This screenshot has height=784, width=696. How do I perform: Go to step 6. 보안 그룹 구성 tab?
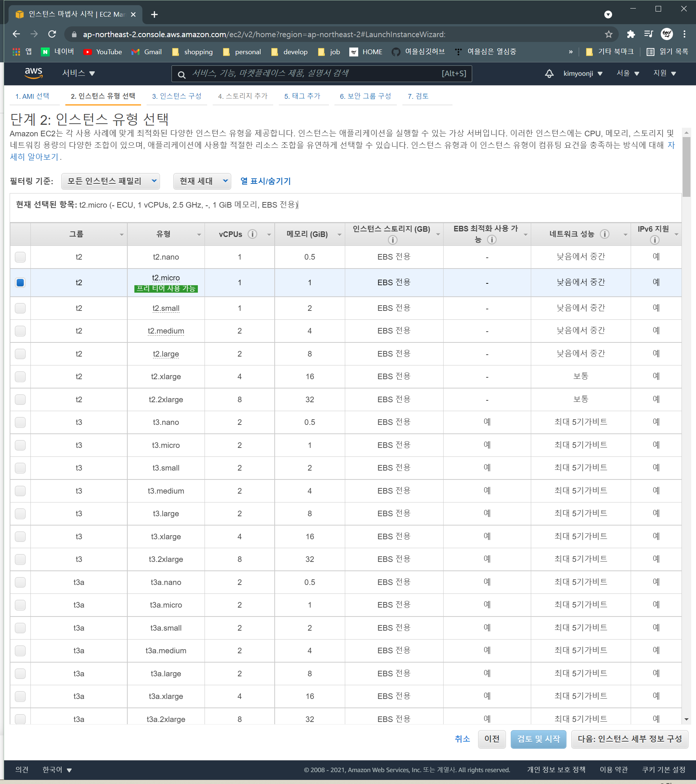tap(366, 96)
